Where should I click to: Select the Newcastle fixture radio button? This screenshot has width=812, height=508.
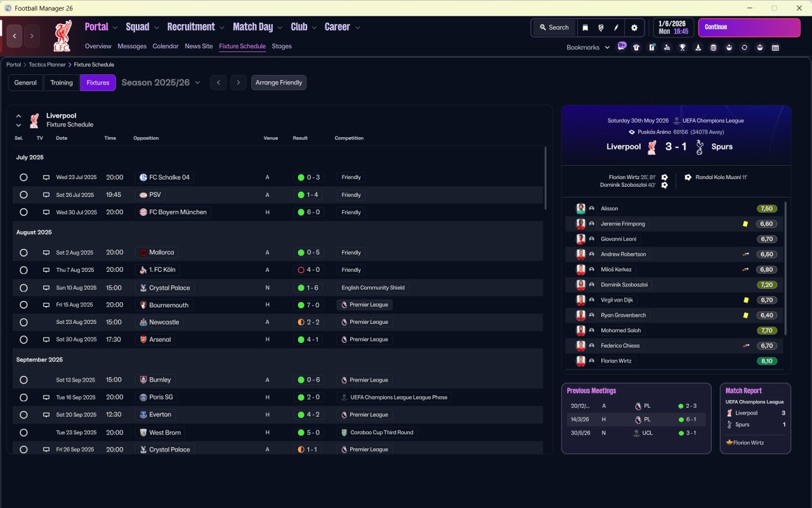[x=23, y=322]
